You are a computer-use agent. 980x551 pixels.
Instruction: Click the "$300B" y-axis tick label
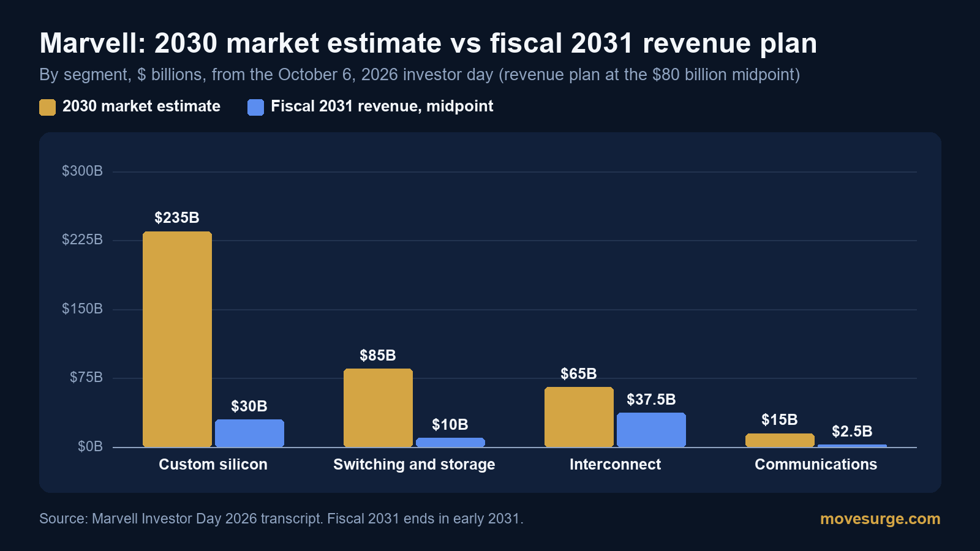tap(82, 171)
